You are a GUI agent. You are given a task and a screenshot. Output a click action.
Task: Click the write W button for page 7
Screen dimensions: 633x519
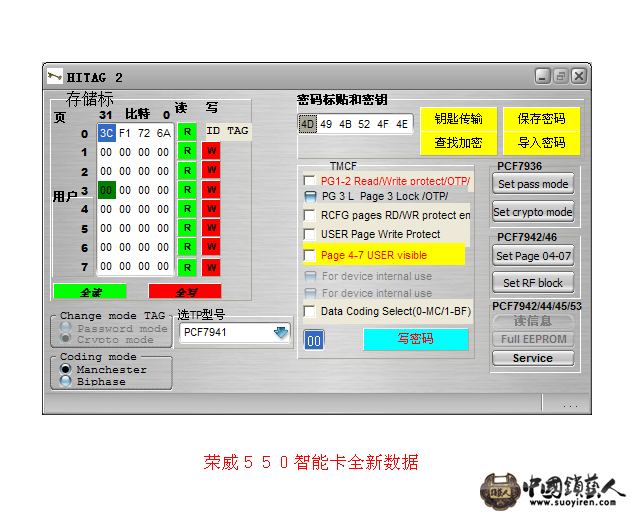click(211, 267)
